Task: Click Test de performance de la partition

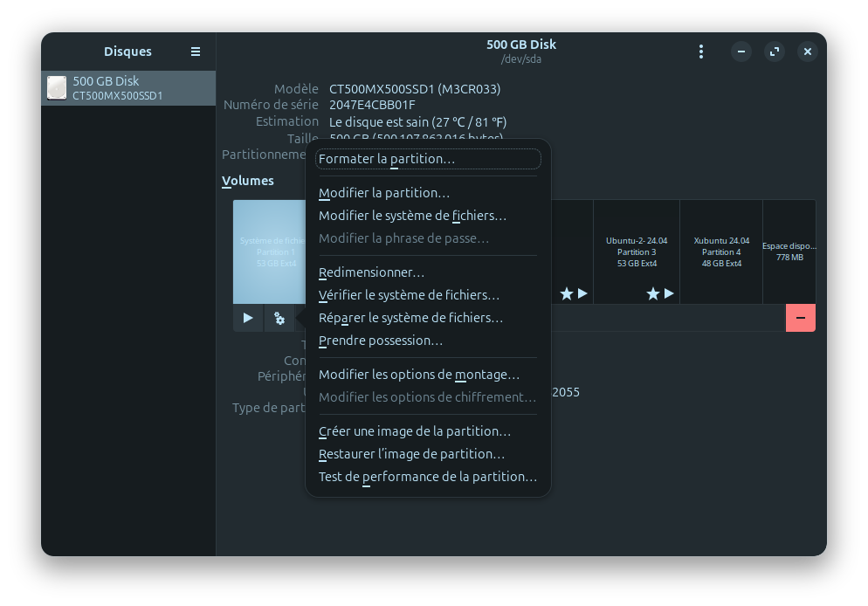Action: click(428, 477)
